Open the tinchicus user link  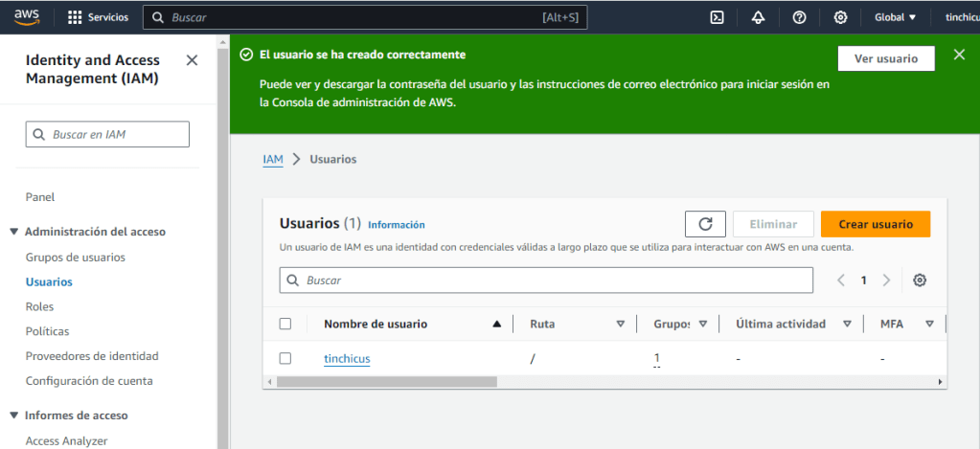pos(347,359)
